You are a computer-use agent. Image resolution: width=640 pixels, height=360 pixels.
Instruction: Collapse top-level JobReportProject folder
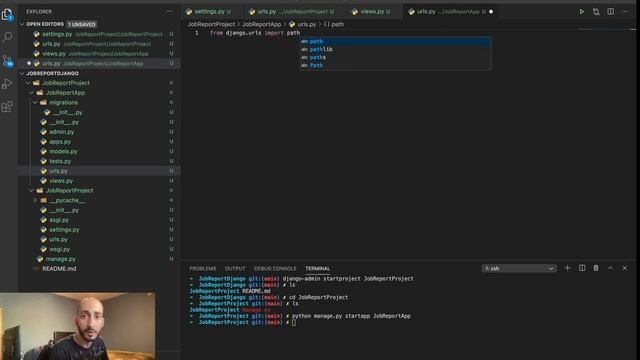28,83
